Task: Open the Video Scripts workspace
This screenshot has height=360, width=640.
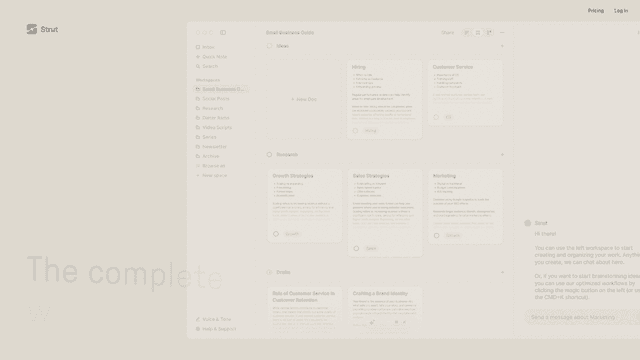Action: 214,127
